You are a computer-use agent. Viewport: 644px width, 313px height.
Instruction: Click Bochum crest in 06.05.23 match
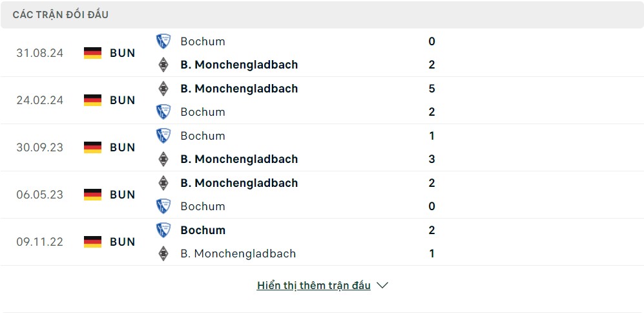pos(163,206)
